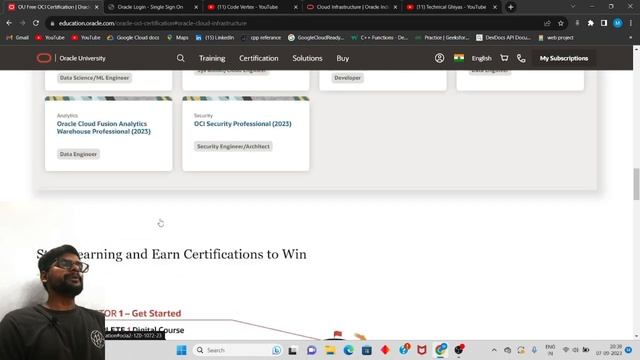Click the microphone icon in system tray
Viewport: 640px width, 360px height.
[534, 350]
